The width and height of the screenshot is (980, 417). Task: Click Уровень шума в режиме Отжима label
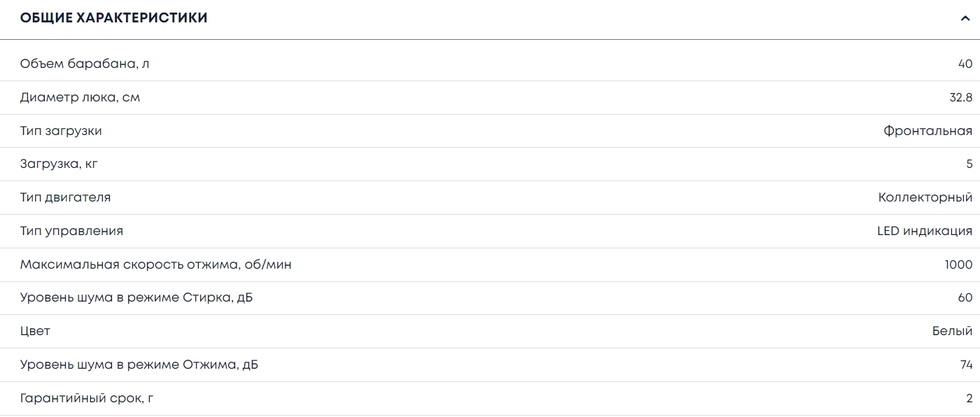pyautogui.click(x=139, y=365)
